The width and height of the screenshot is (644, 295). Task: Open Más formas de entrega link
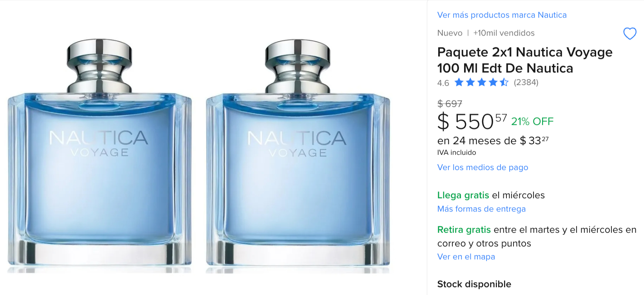tap(481, 209)
